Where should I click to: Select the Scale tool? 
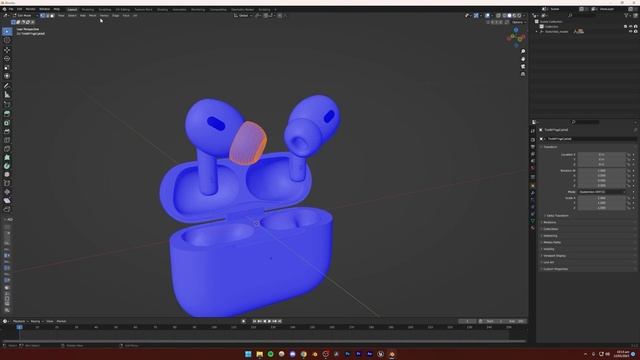pyautogui.click(x=7, y=67)
